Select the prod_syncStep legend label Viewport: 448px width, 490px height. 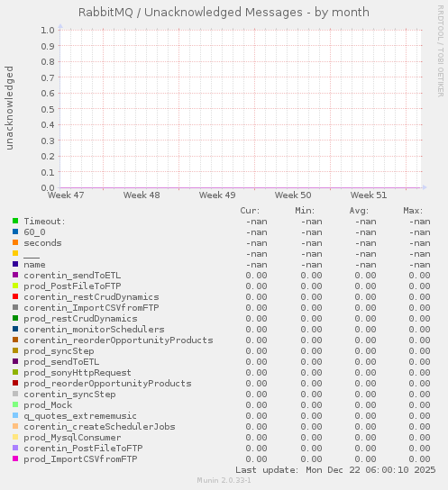click(x=59, y=351)
